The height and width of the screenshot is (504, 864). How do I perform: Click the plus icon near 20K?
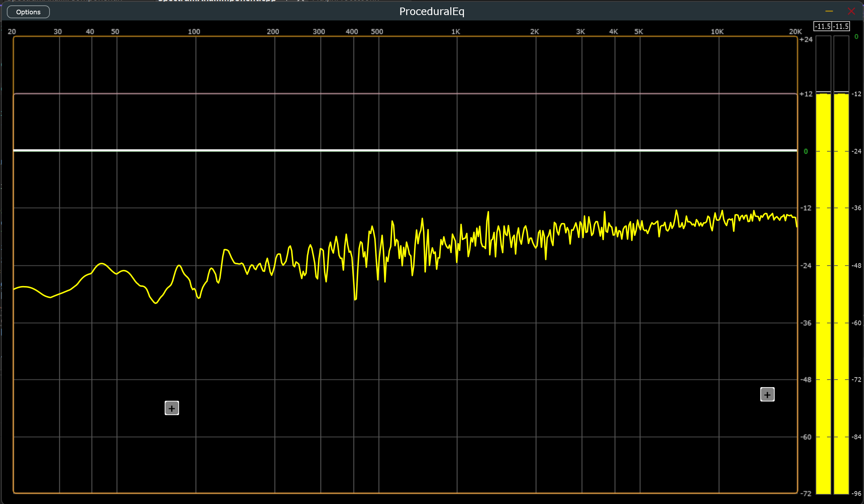(767, 395)
